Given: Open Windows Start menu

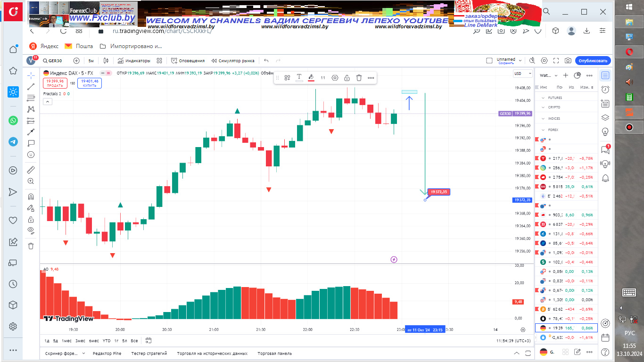Looking at the screenshot, I should click(x=629, y=7).
